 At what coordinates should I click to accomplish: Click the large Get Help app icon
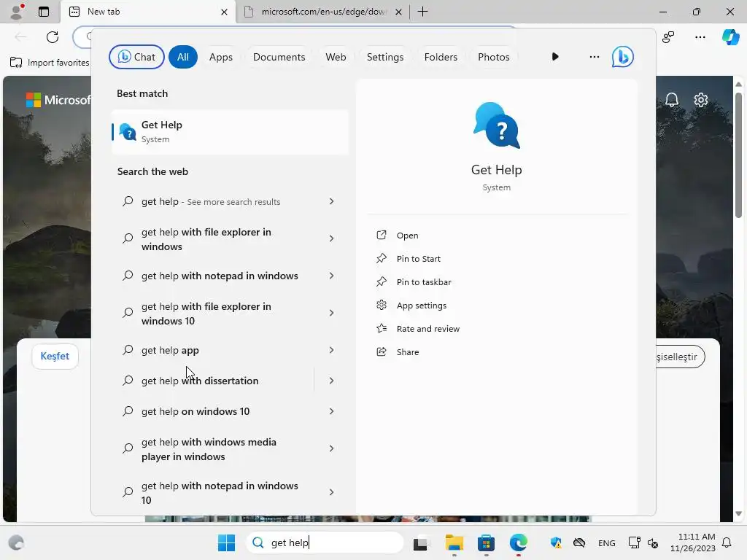coord(496,125)
